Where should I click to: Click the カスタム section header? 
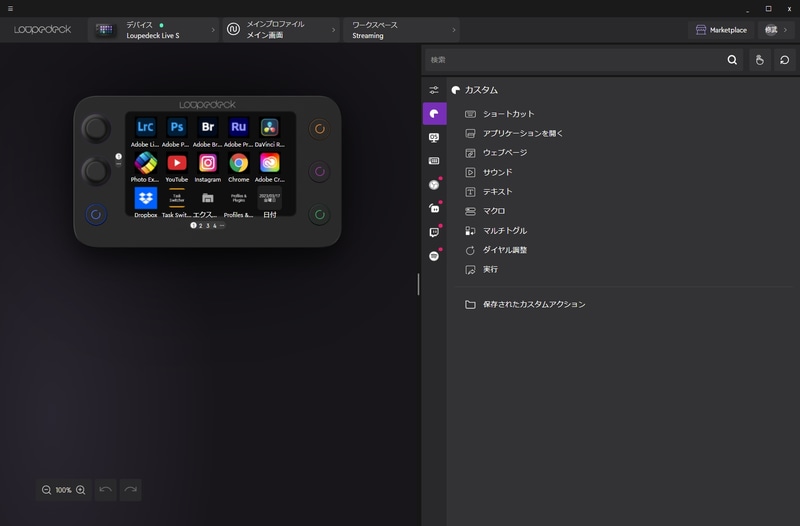(x=481, y=90)
